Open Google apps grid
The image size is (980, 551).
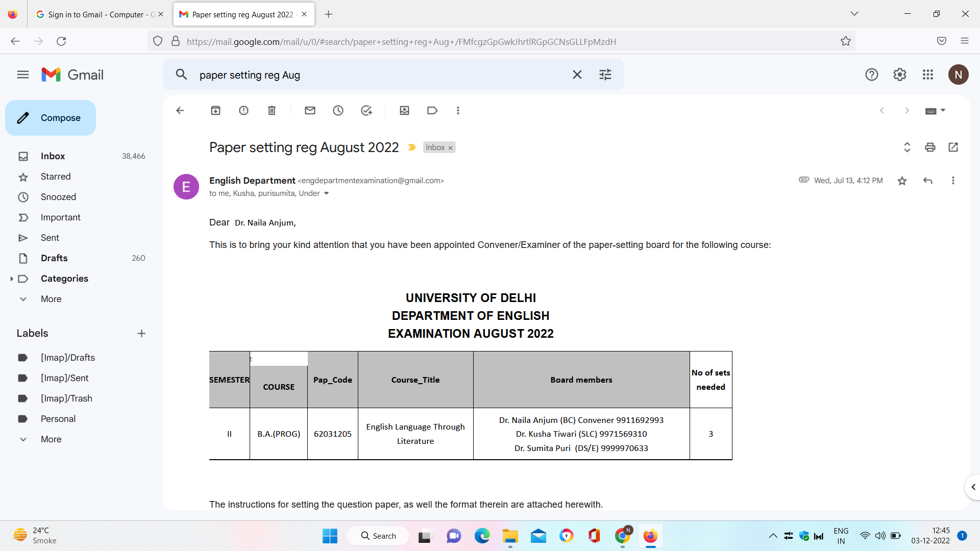coord(928,74)
